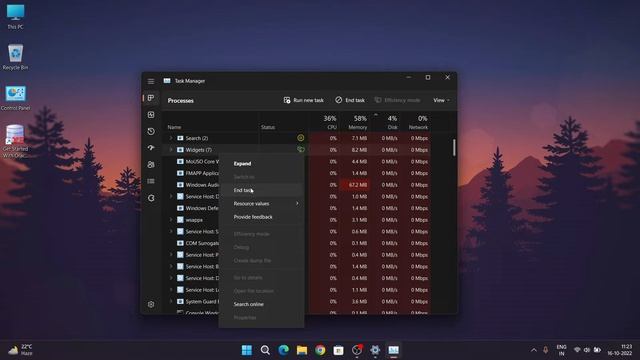
Task: Expand the Widgets (7) process group
Action: click(x=171, y=150)
